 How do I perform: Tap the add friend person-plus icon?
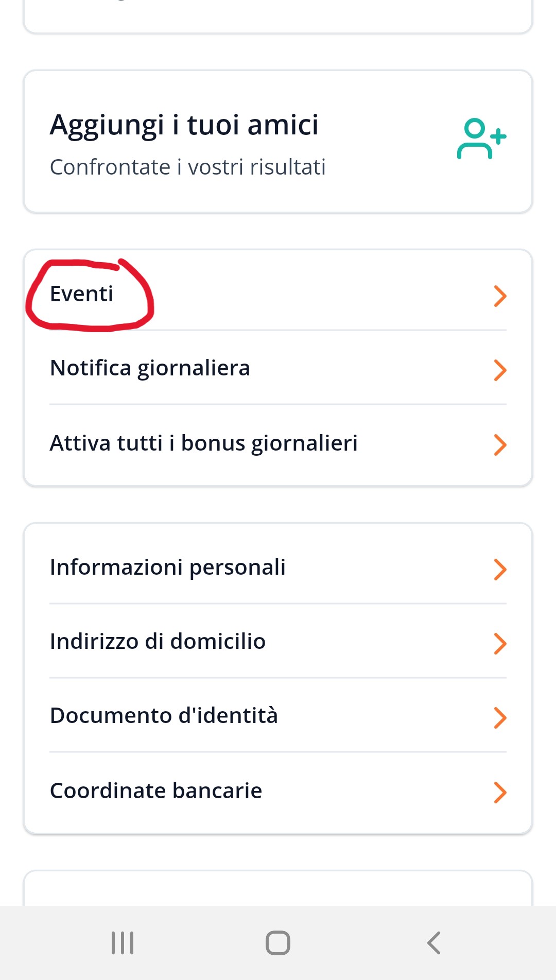[x=482, y=139]
